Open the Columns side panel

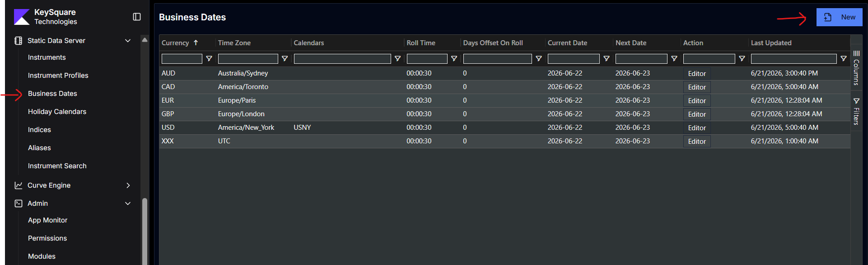pos(856,68)
